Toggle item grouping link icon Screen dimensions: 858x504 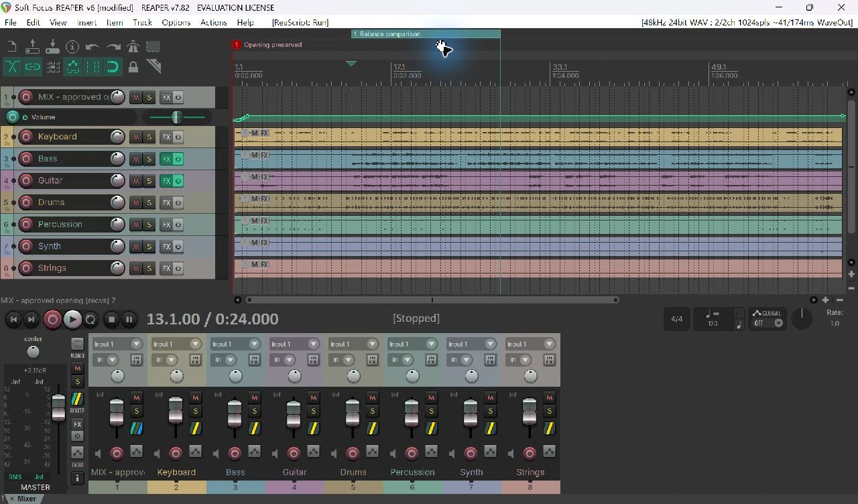(32, 66)
